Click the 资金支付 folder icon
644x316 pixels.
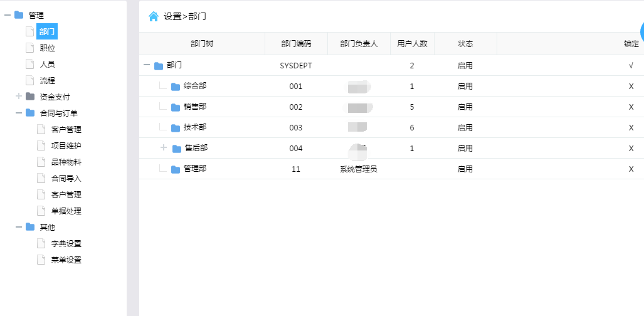pyautogui.click(x=30, y=97)
